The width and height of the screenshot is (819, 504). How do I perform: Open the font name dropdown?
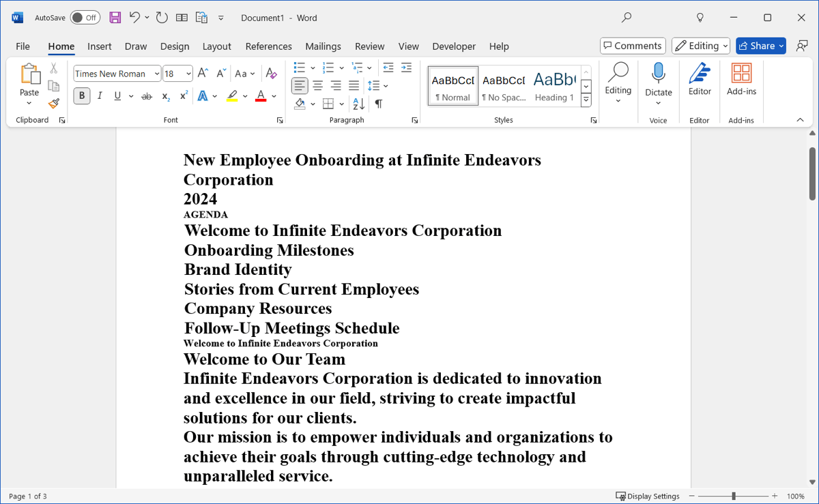[156, 74]
